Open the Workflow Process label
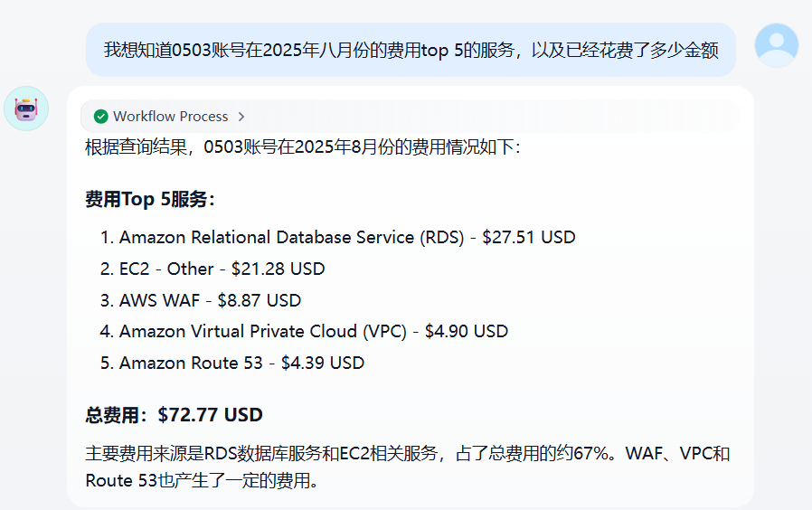This screenshot has width=812, height=510. point(170,117)
